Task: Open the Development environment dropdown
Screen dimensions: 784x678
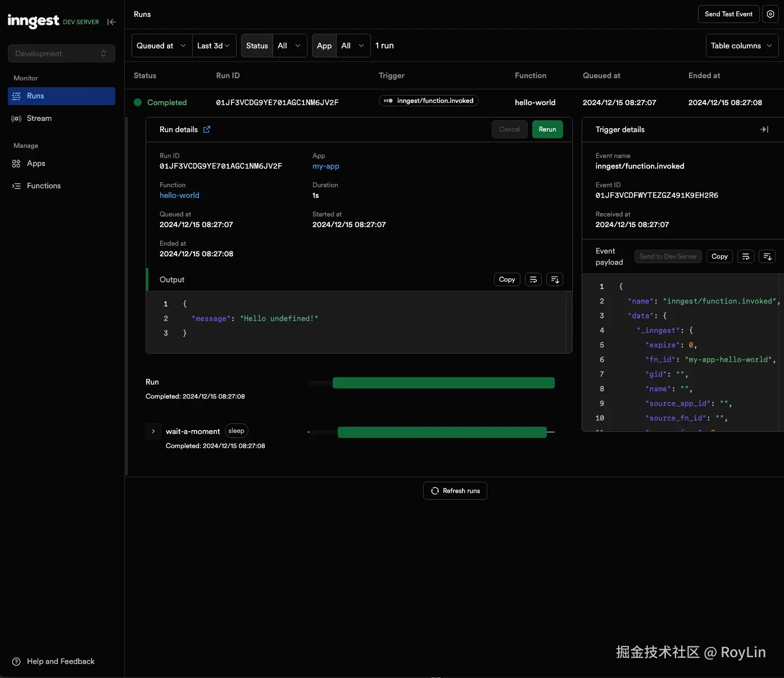Action: point(61,53)
